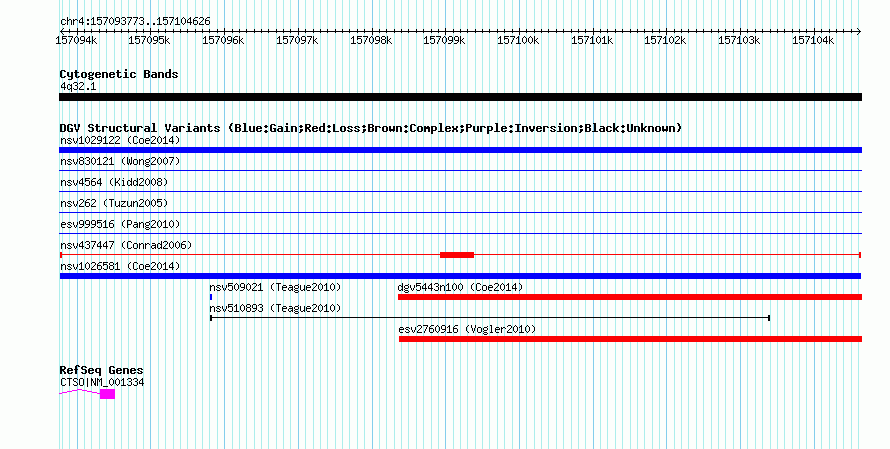Screen dimensions: 890x449
Task: Click the 157099k ruler tick label
Action: click(x=444, y=40)
